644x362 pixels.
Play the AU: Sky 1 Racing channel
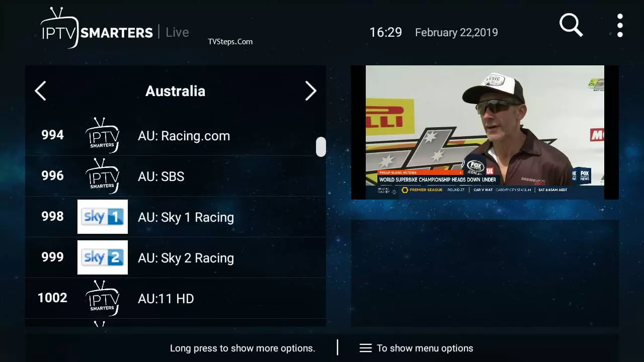click(x=186, y=217)
